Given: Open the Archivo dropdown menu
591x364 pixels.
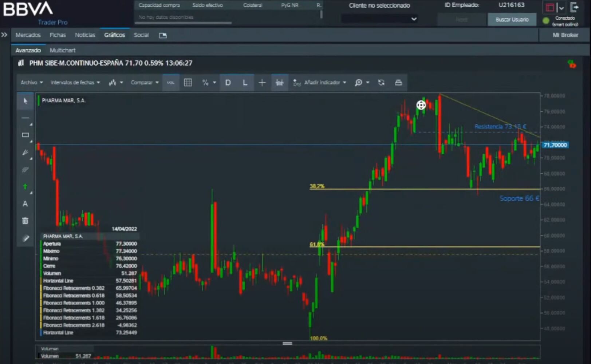Looking at the screenshot, I should click(x=32, y=83).
